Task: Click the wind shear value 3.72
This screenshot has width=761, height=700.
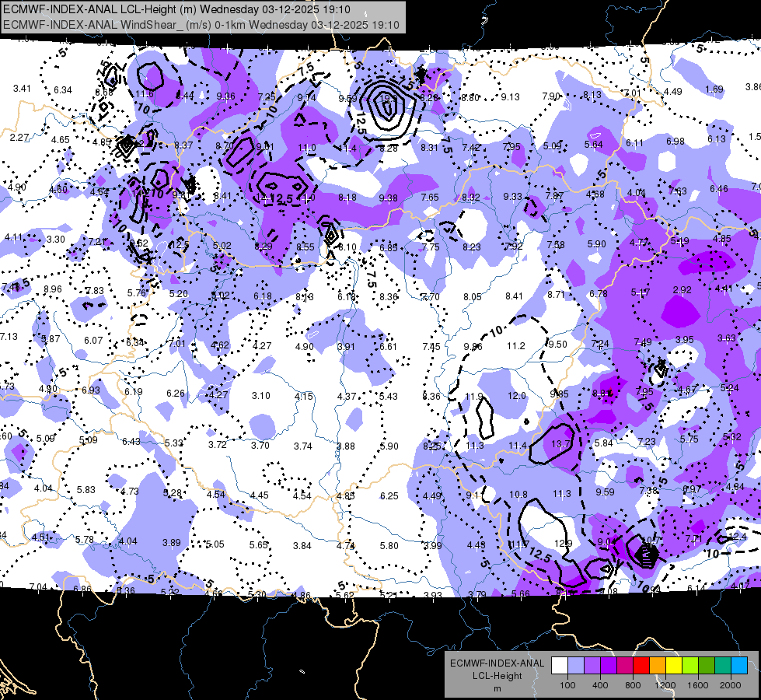Action: point(218,444)
